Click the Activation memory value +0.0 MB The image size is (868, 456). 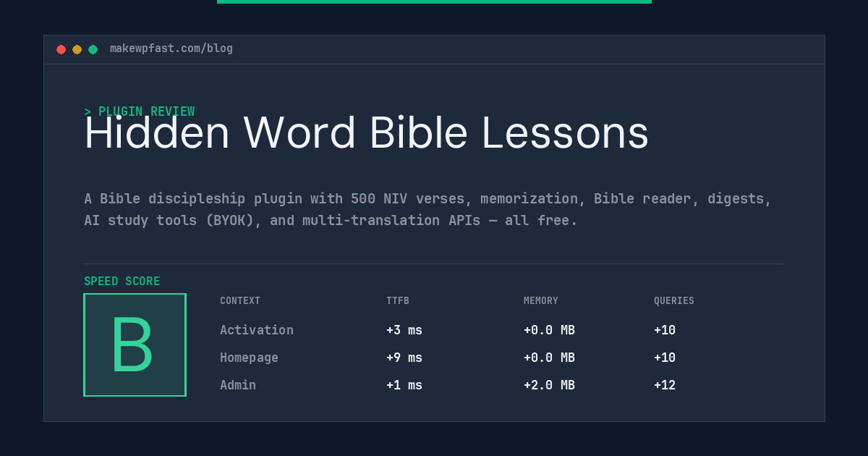pos(549,330)
